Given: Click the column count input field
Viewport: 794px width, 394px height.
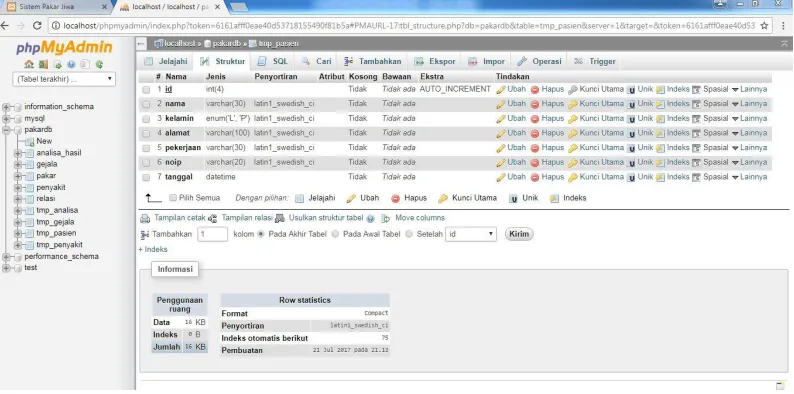Looking at the screenshot, I should point(212,234).
